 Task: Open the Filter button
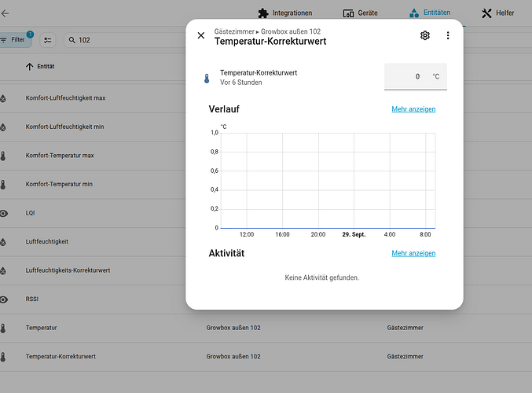pyautogui.click(x=15, y=40)
